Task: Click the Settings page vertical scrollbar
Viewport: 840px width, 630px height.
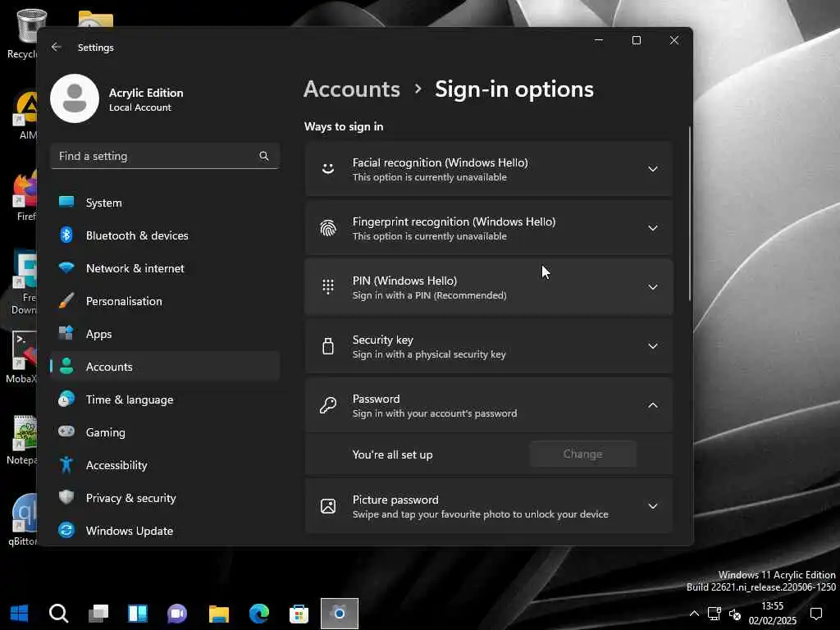Action: [689, 213]
